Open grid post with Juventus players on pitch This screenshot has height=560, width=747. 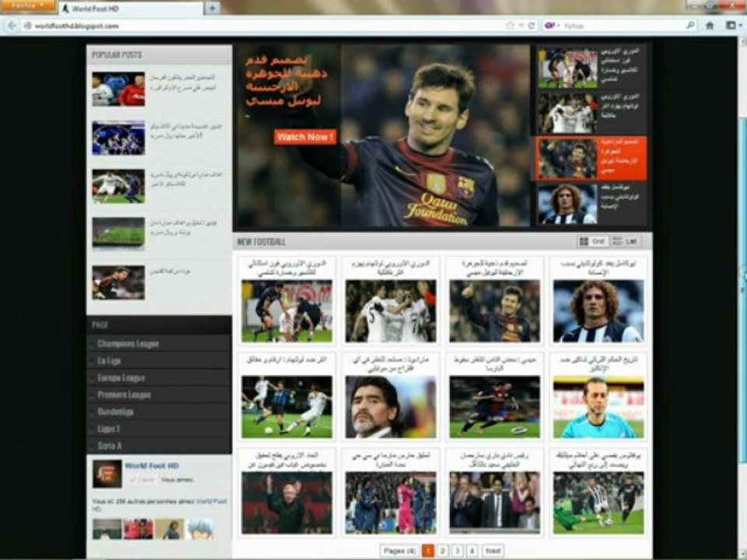598,503
